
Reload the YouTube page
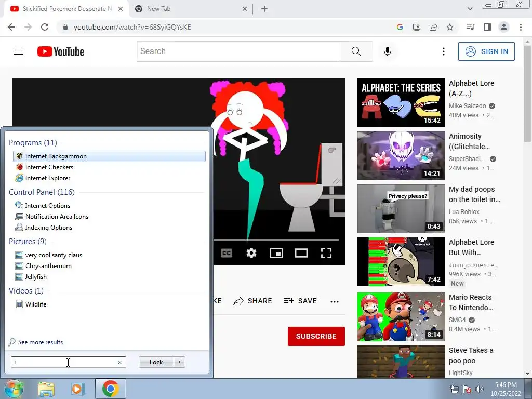[45, 27]
